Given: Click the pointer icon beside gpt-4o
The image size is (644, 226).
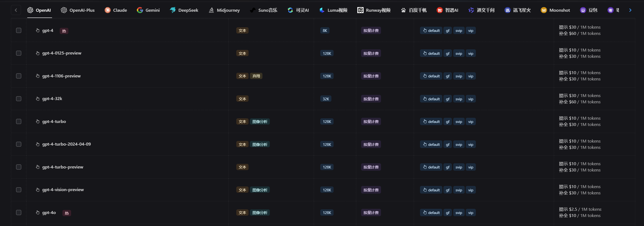Looking at the screenshot, I should point(38,212).
